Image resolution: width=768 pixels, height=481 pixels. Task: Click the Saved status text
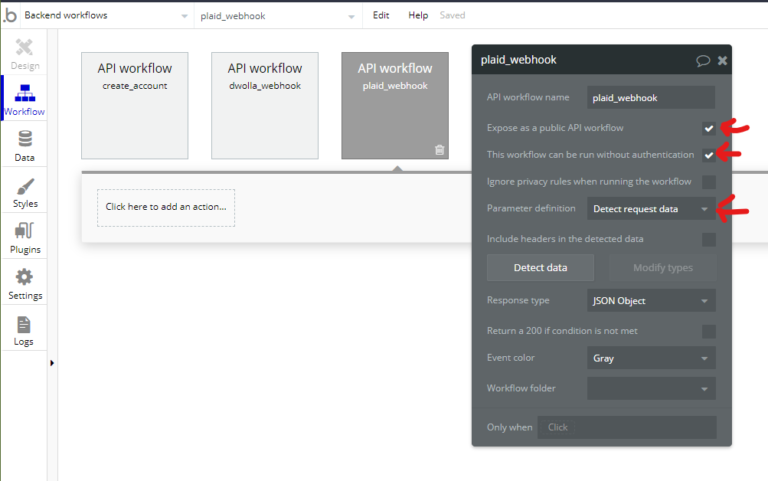(x=452, y=16)
